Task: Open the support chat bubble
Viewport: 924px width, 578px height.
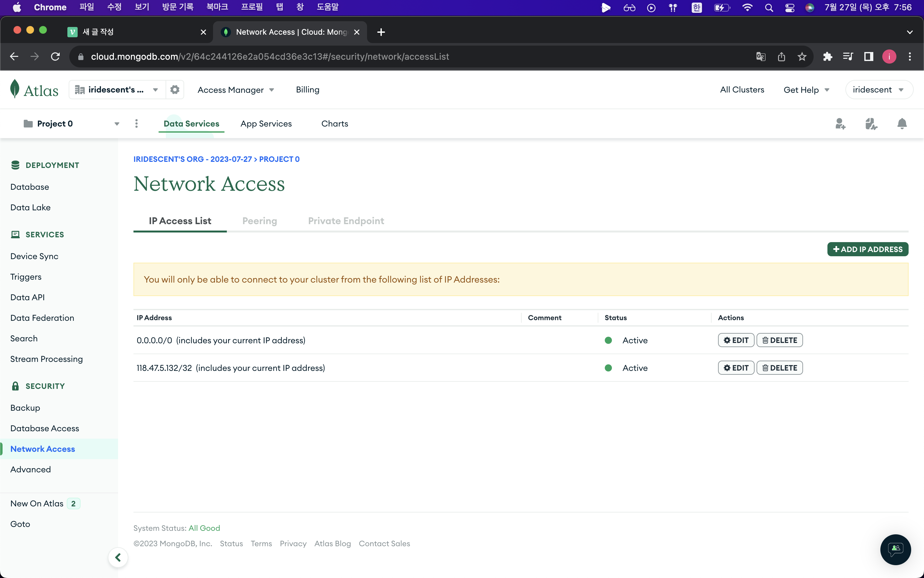Action: pyautogui.click(x=895, y=549)
